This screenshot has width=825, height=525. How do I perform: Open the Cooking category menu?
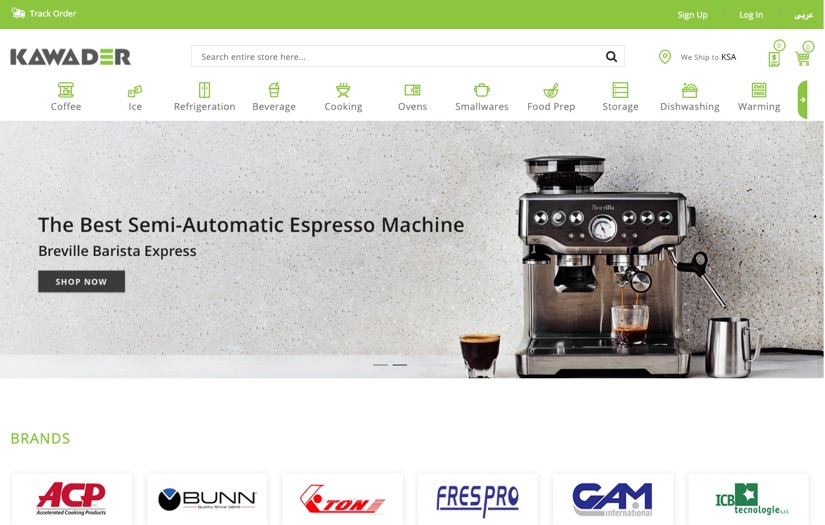(x=343, y=97)
